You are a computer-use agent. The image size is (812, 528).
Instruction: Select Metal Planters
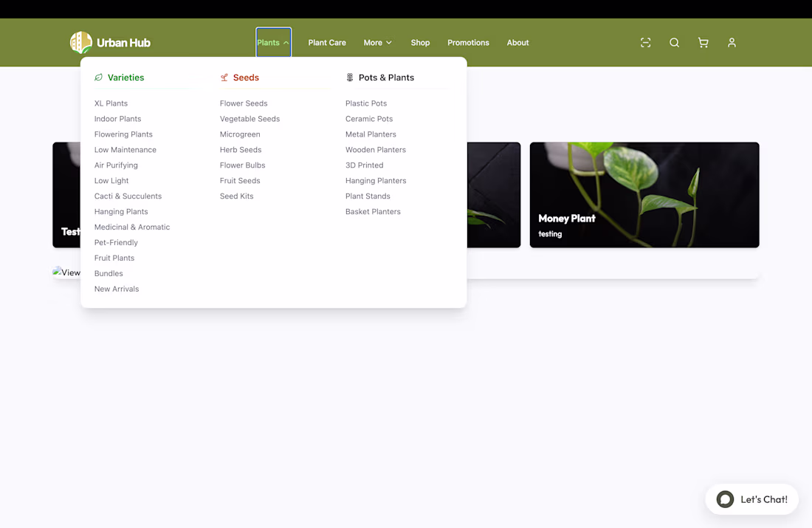coord(371,134)
